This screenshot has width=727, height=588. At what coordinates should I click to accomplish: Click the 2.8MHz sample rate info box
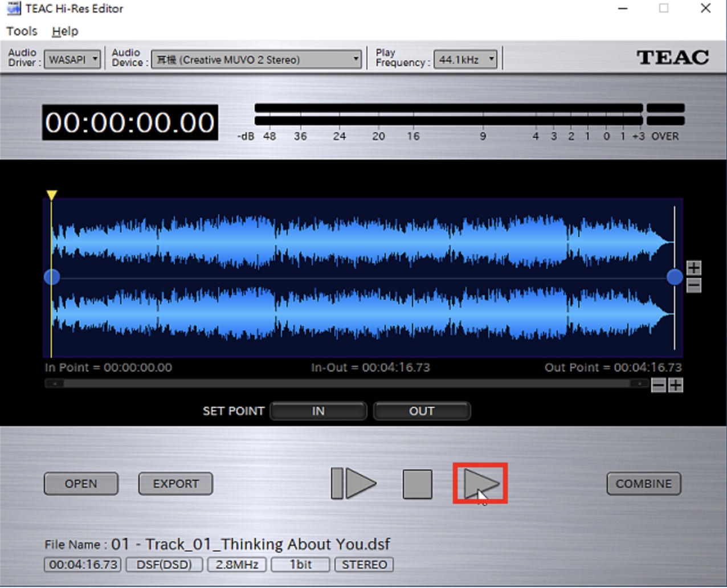[237, 565]
